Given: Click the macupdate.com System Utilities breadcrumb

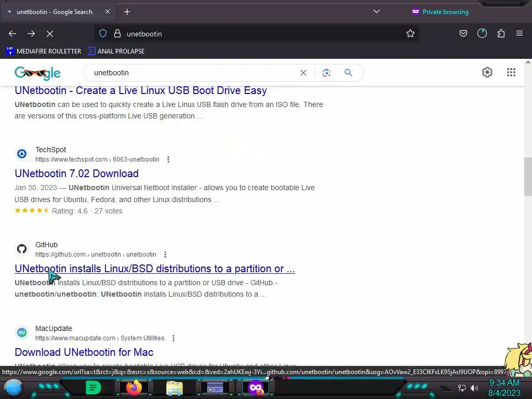Looking at the screenshot, I should pyautogui.click(x=100, y=338).
